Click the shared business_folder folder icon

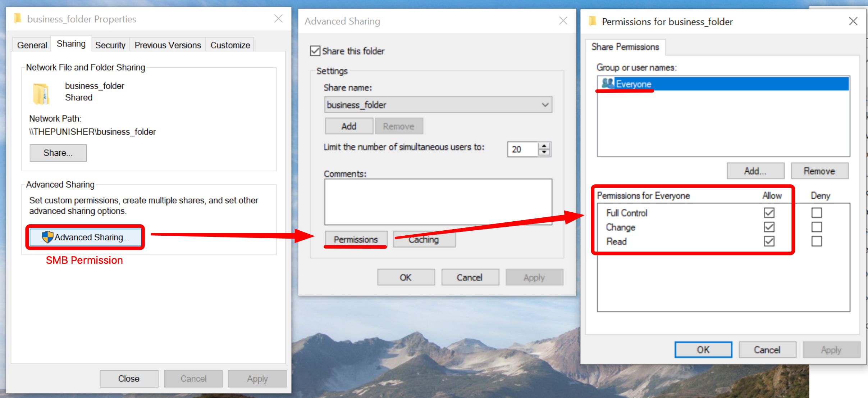[x=41, y=94]
